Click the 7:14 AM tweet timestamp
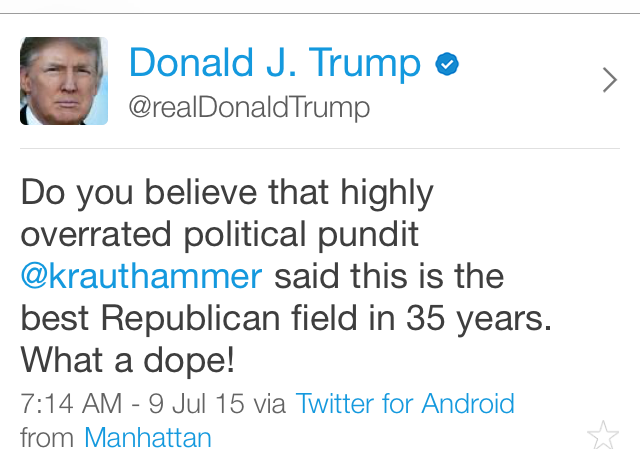The height and width of the screenshot is (449, 640). tap(68, 404)
